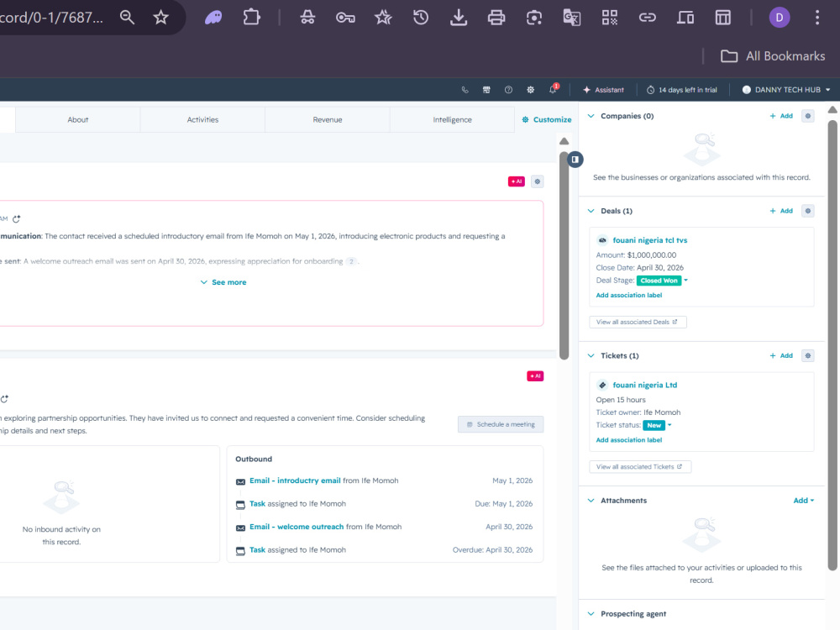Open the translate extension icon

571,18
